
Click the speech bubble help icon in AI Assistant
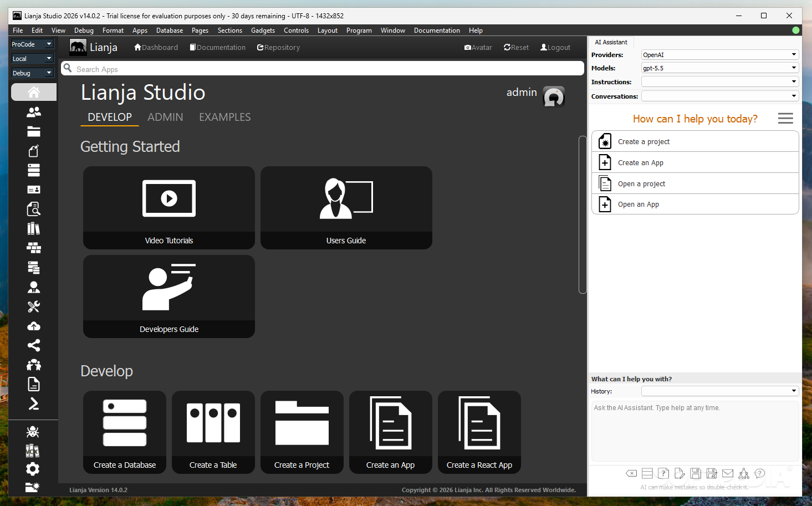[x=760, y=473]
